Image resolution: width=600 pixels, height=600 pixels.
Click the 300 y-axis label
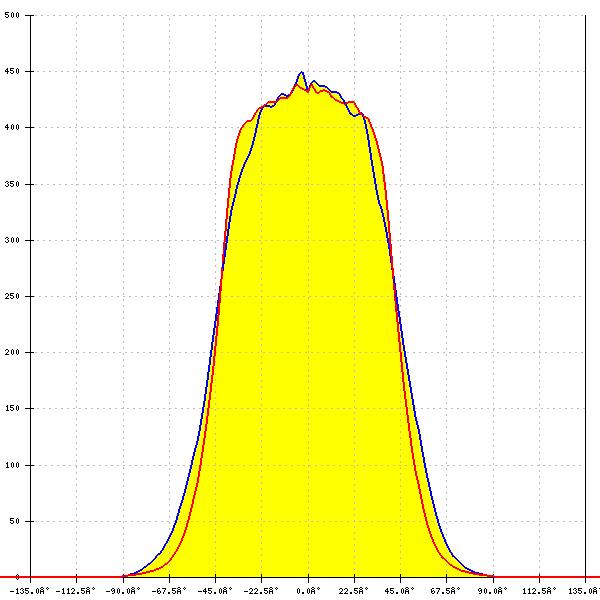12,240
